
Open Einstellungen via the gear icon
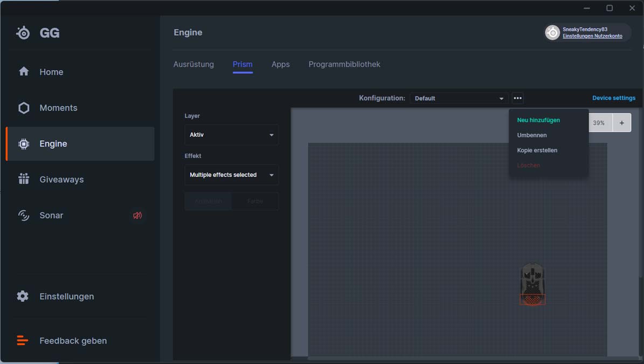[x=23, y=296]
